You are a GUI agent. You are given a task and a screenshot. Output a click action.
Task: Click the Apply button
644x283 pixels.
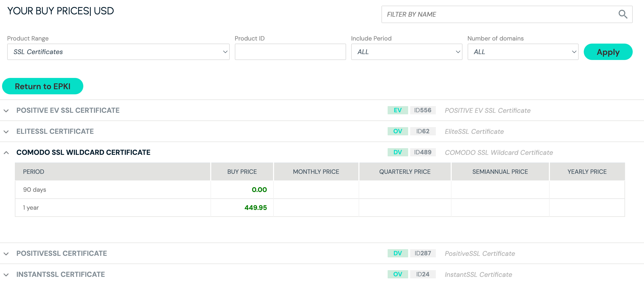608,52
